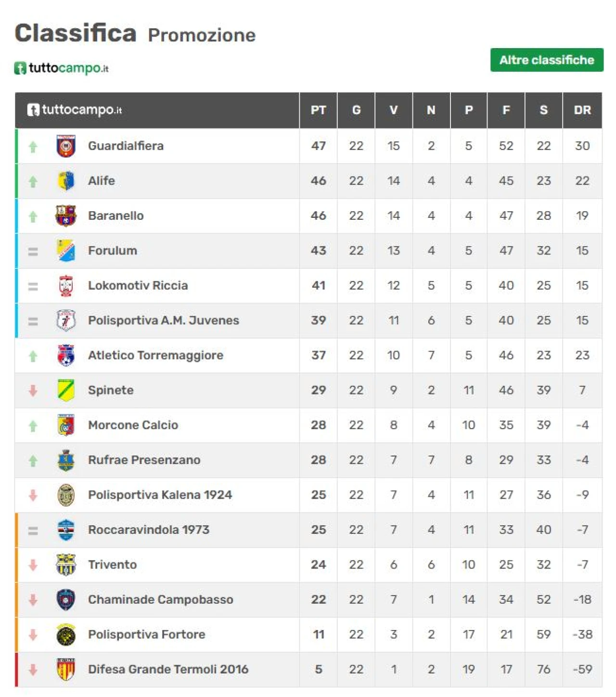Click the Lokomotiv Riccia team badge
This screenshot has width=616, height=697.
[x=66, y=286]
